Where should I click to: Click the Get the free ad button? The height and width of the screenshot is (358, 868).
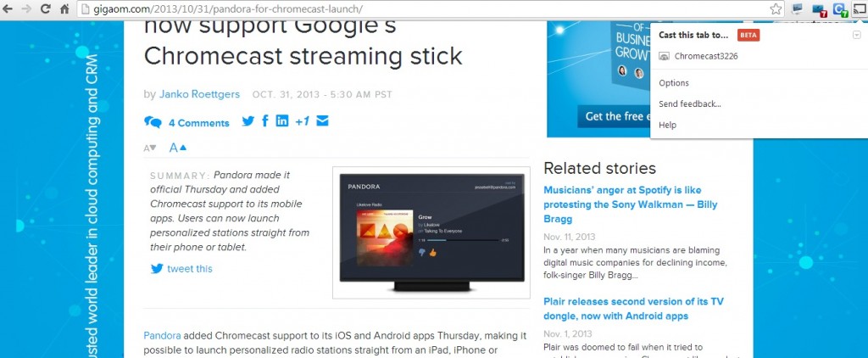click(x=615, y=116)
